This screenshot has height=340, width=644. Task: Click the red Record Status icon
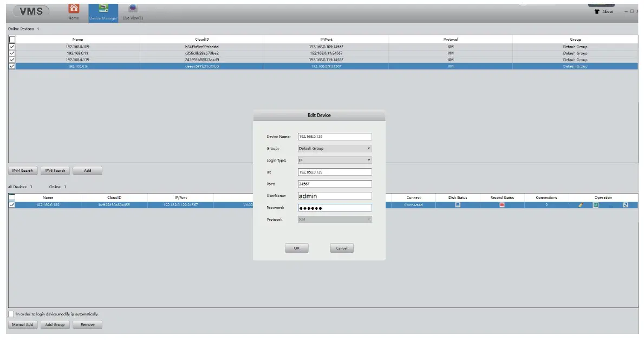pyautogui.click(x=502, y=205)
